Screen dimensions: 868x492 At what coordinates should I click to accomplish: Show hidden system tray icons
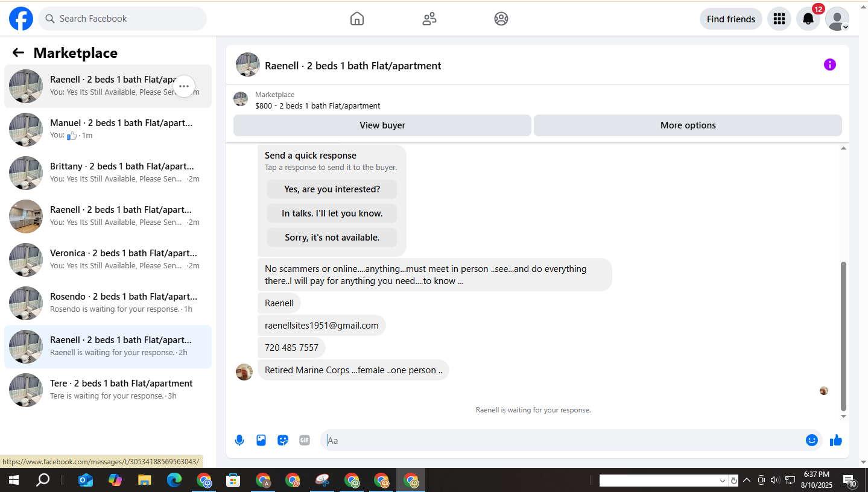click(x=747, y=481)
